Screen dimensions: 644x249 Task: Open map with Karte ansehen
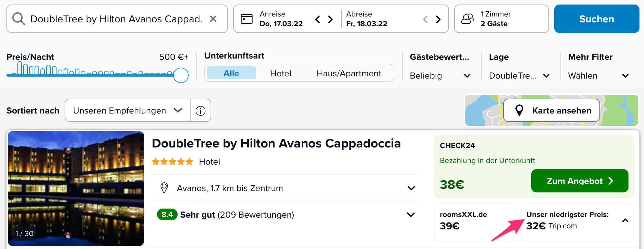[x=552, y=110]
